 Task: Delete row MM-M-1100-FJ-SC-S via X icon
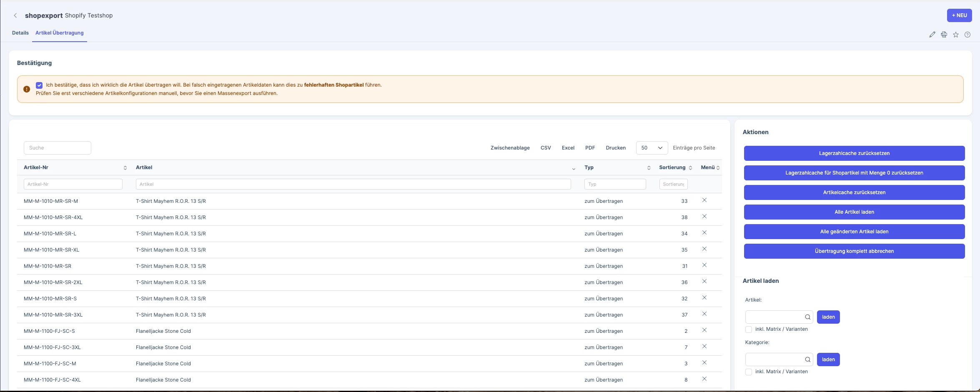(x=704, y=330)
